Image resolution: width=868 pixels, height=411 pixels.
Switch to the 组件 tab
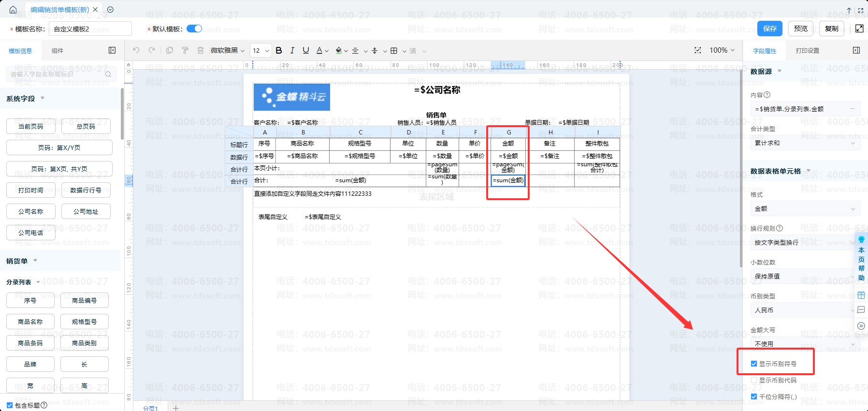pyautogui.click(x=58, y=50)
